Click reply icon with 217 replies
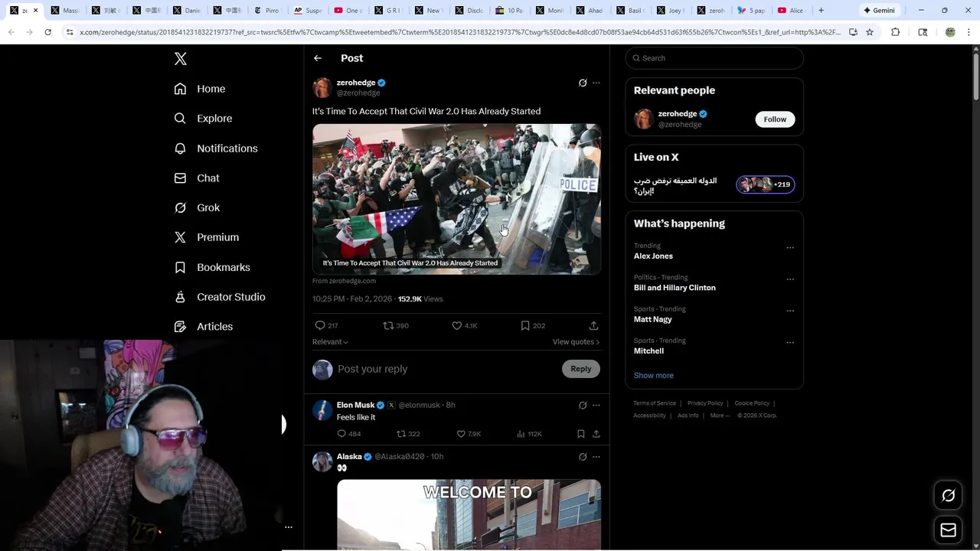The height and width of the screenshot is (551, 980). 321,325
